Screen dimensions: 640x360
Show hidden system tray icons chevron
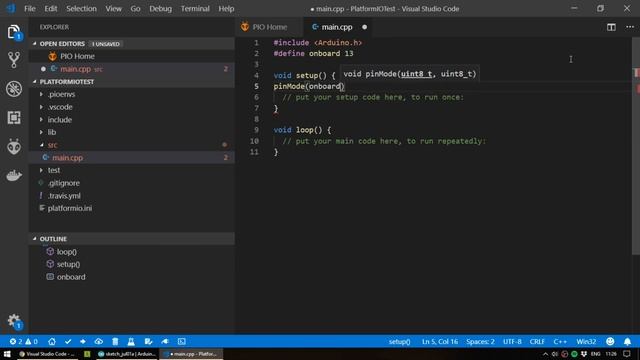coord(545,354)
